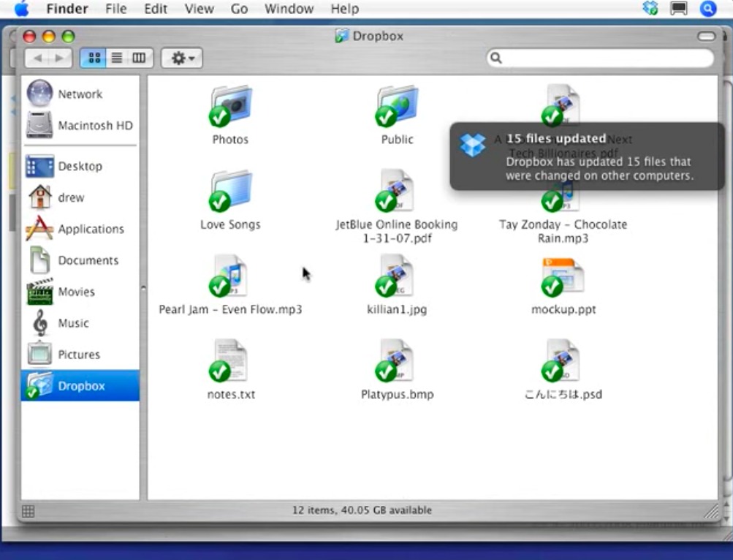
Task: Select the notes.txt file icon
Action: coord(229,360)
